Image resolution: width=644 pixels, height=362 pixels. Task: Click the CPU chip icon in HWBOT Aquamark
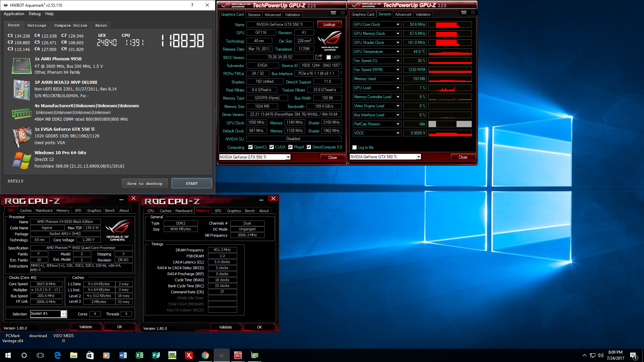pos(21,66)
